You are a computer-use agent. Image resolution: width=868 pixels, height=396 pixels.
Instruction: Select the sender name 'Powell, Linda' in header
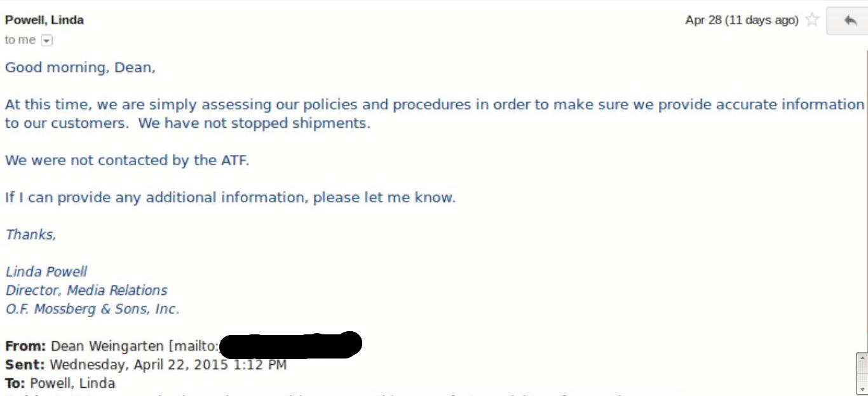coord(44,20)
